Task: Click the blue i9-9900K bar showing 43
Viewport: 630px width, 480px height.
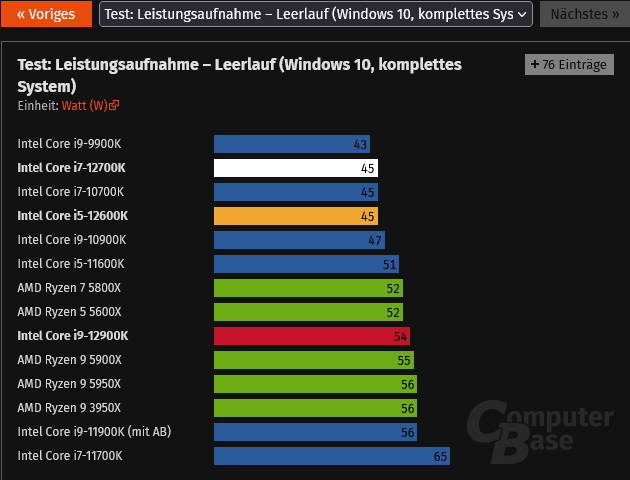Action: (x=292, y=144)
